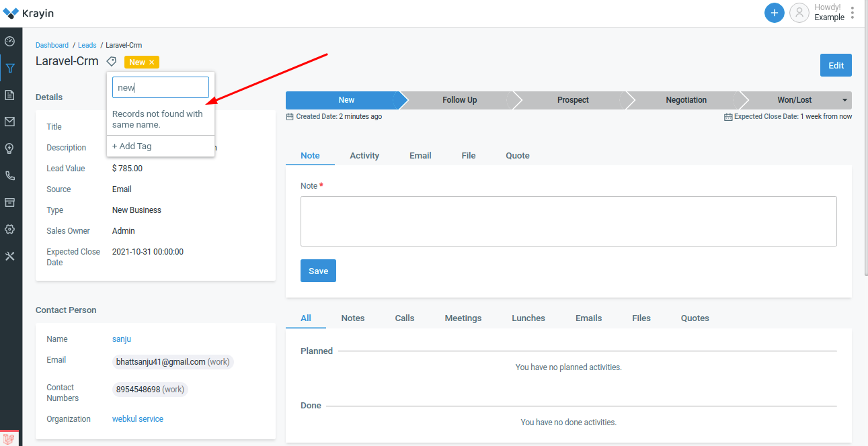The image size is (868, 446).
Task: Open the Mail envelope icon in sidebar
Action: [x=10, y=122]
